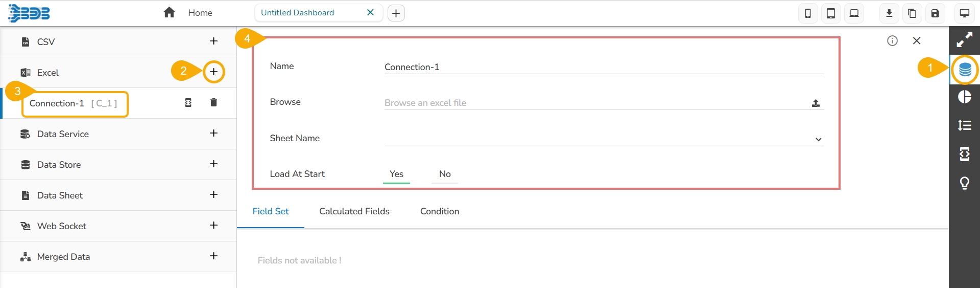The image size is (980, 288).
Task: Open the Condition tab
Action: 439,211
